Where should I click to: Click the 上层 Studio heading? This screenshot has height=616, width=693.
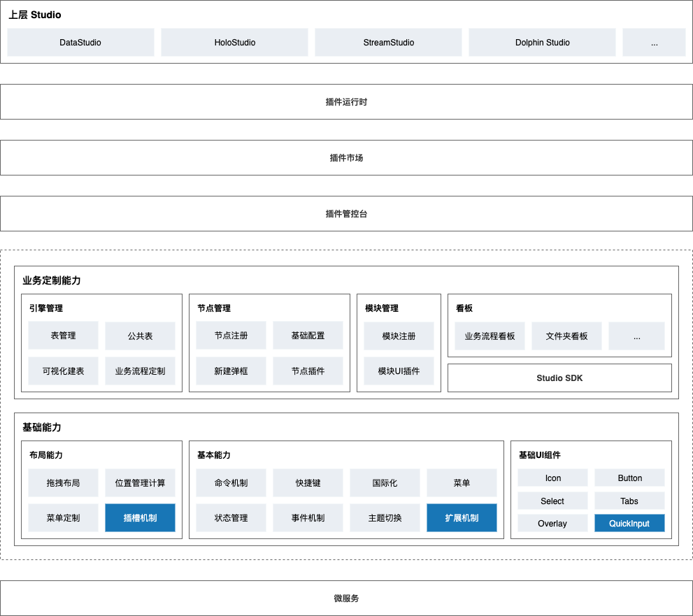(35, 15)
